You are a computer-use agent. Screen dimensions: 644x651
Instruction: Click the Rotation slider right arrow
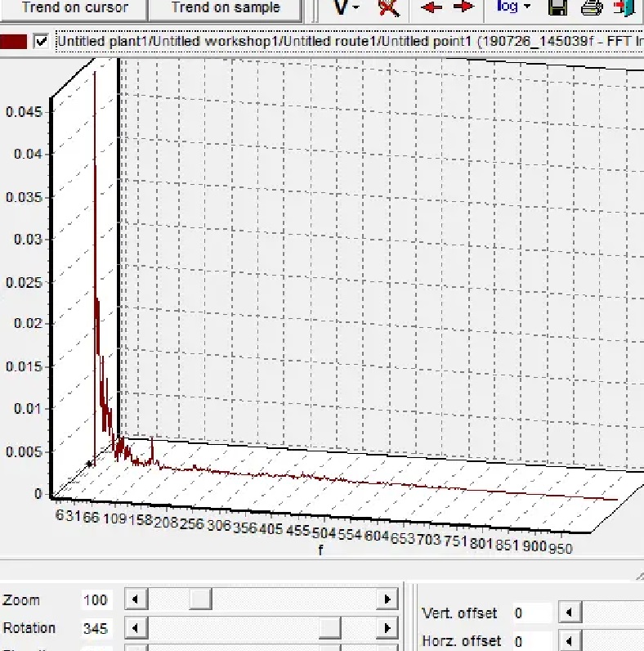click(387, 628)
